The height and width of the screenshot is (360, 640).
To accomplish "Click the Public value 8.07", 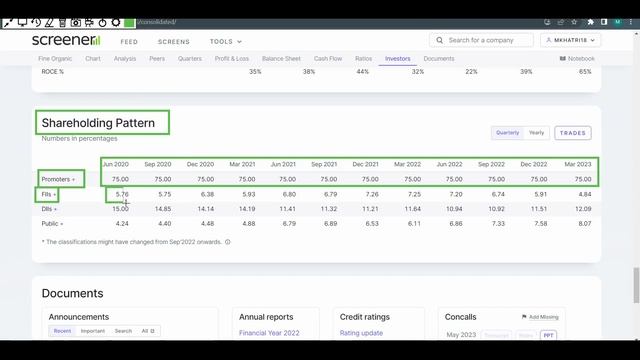I will [x=584, y=224].
